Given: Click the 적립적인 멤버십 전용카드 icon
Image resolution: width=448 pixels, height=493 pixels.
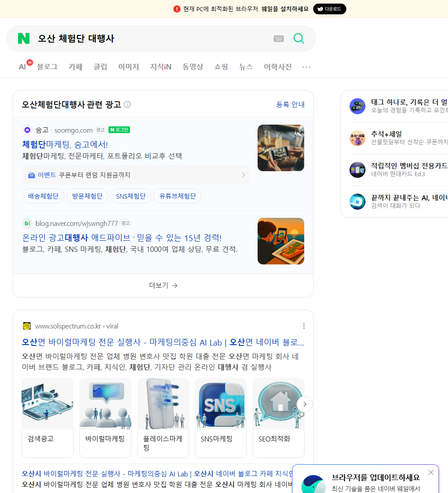Looking at the screenshot, I should click(358, 170).
